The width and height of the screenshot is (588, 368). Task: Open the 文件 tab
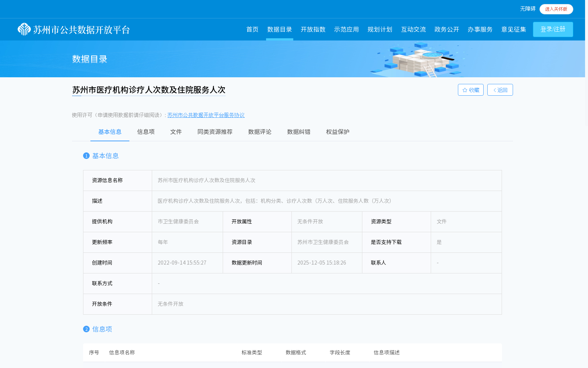pos(176,132)
